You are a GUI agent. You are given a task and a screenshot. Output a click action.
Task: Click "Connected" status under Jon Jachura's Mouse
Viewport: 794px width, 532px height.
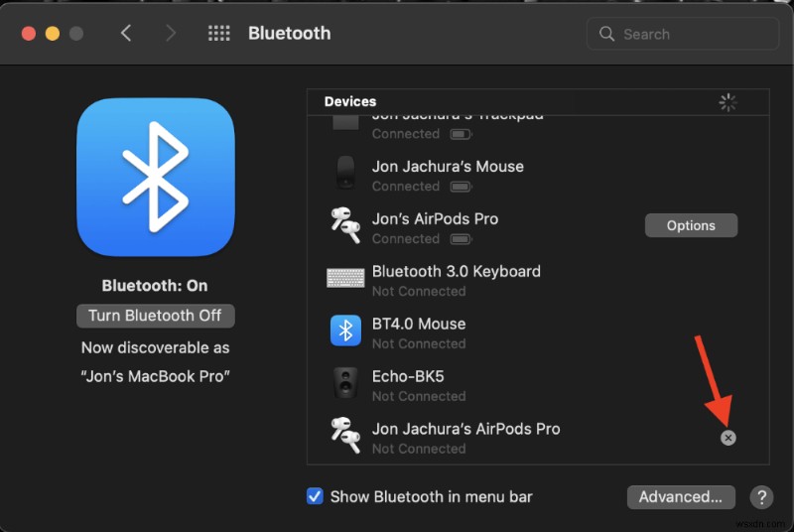406,187
